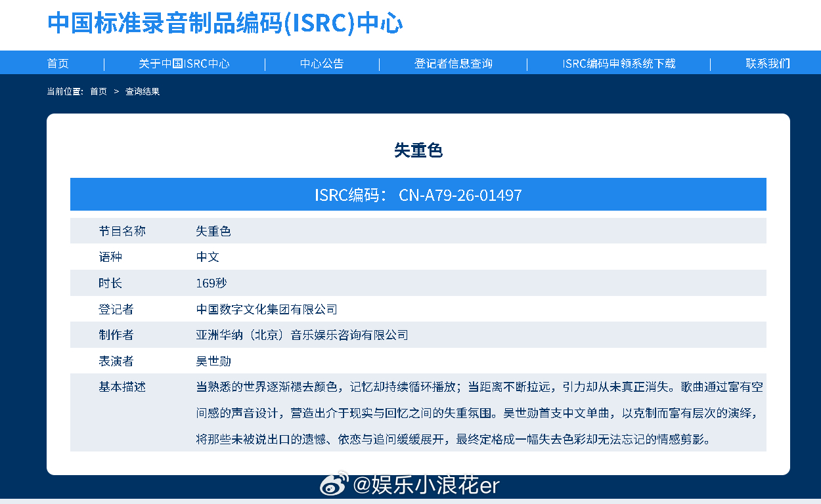
Task: Click the 语种 label
Action: (110, 257)
